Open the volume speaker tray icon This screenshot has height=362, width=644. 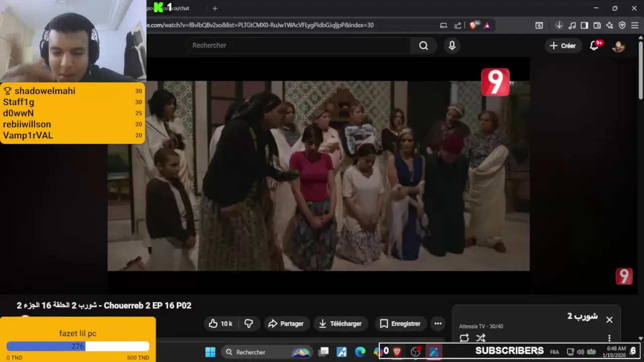581,352
